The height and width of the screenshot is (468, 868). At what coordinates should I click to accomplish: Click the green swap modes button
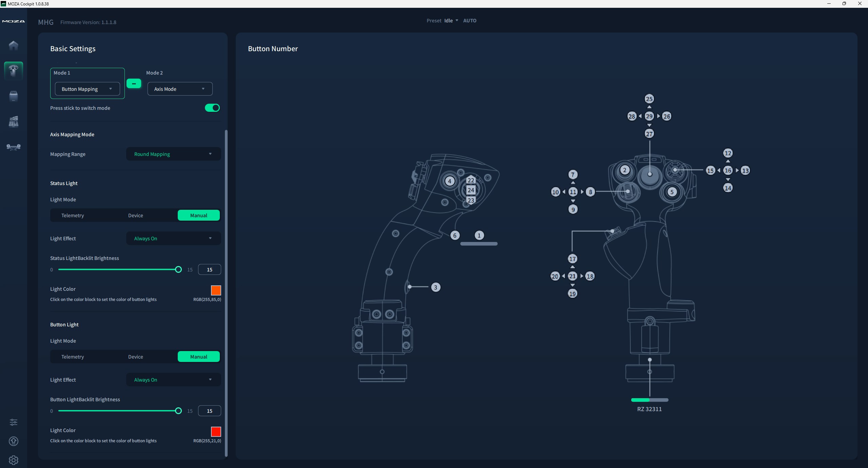pyautogui.click(x=134, y=83)
